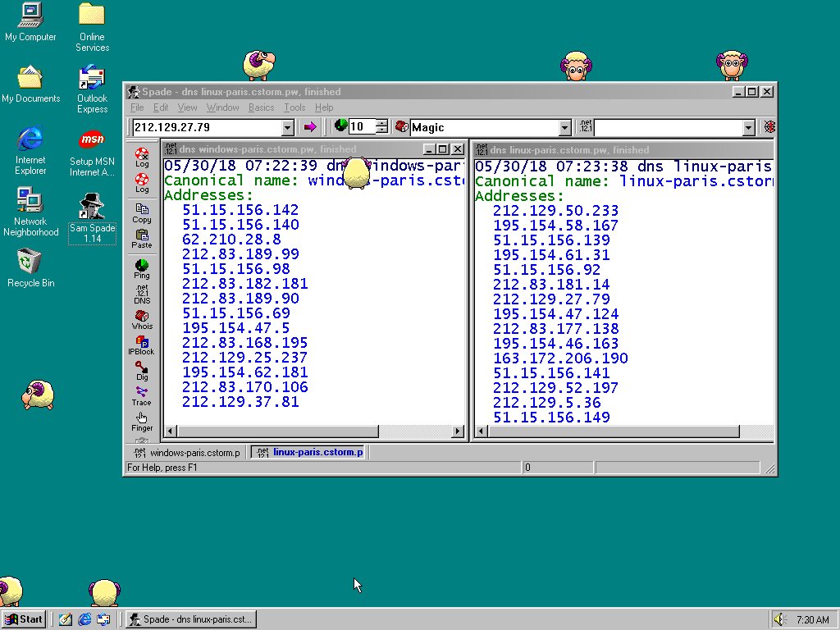
Task: Open the Help menu
Action: pyautogui.click(x=324, y=107)
